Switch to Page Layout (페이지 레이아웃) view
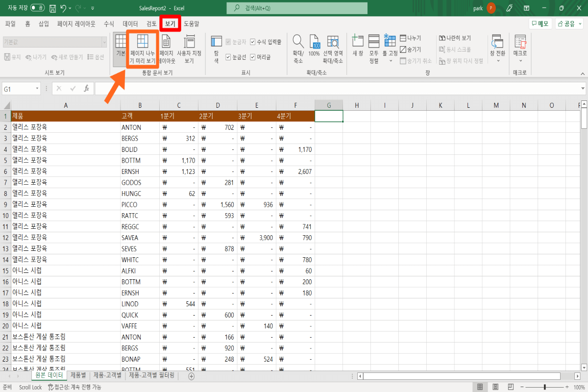The width and height of the screenshot is (588, 392). (167, 49)
